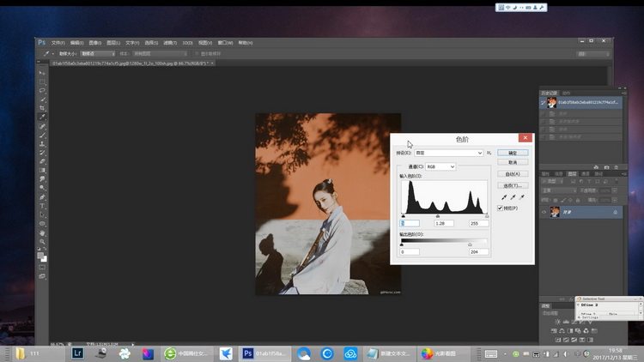Select the Healing Brush tool

coord(42,126)
